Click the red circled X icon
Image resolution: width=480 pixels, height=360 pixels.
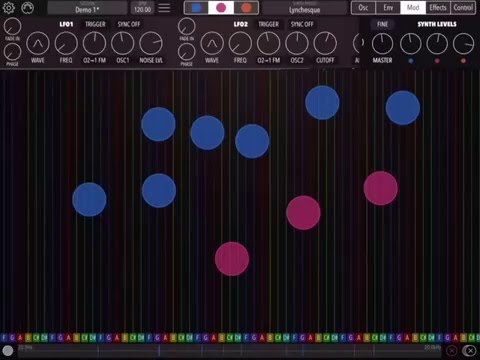coord(452,350)
